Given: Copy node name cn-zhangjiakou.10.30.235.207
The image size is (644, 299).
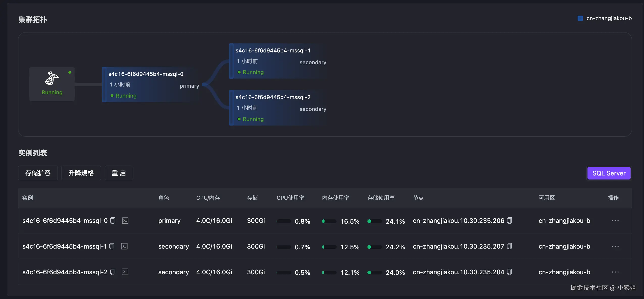Looking at the screenshot, I should pyautogui.click(x=509, y=246).
